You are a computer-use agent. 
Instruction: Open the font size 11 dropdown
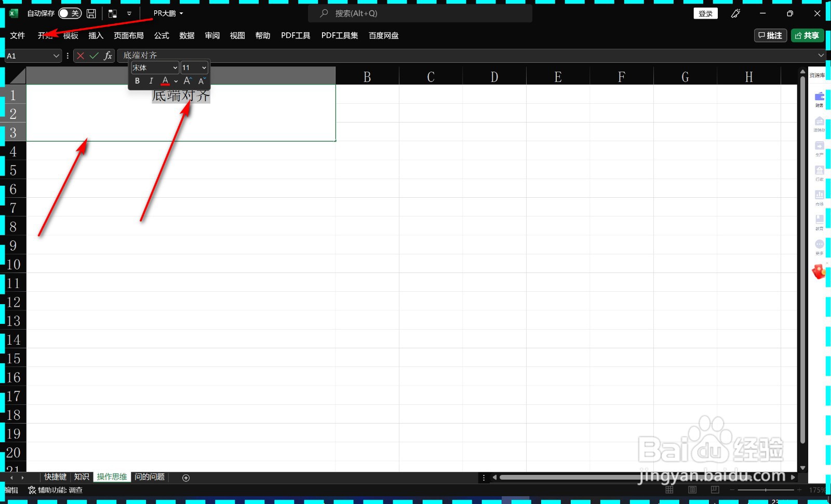pyautogui.click(x=194, y=67)
